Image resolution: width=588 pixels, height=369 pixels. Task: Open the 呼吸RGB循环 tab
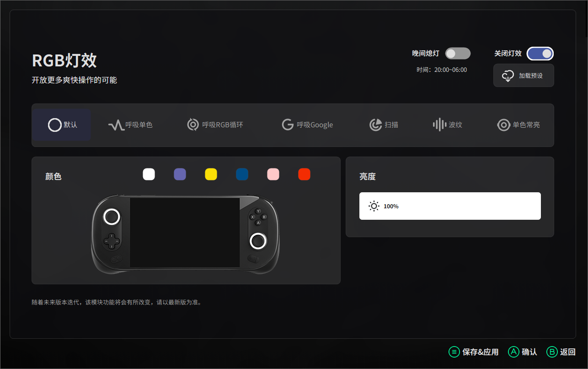click(x=215, y=125)
